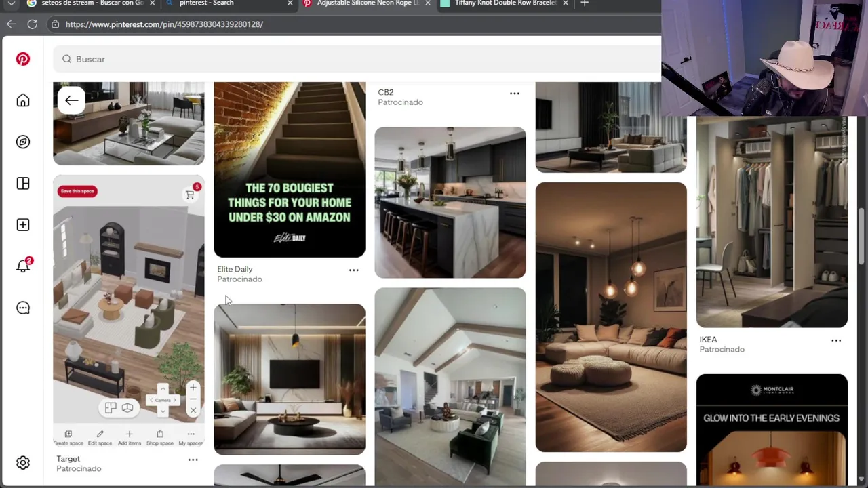Click Patrocinado under Target

click(79, 469)
